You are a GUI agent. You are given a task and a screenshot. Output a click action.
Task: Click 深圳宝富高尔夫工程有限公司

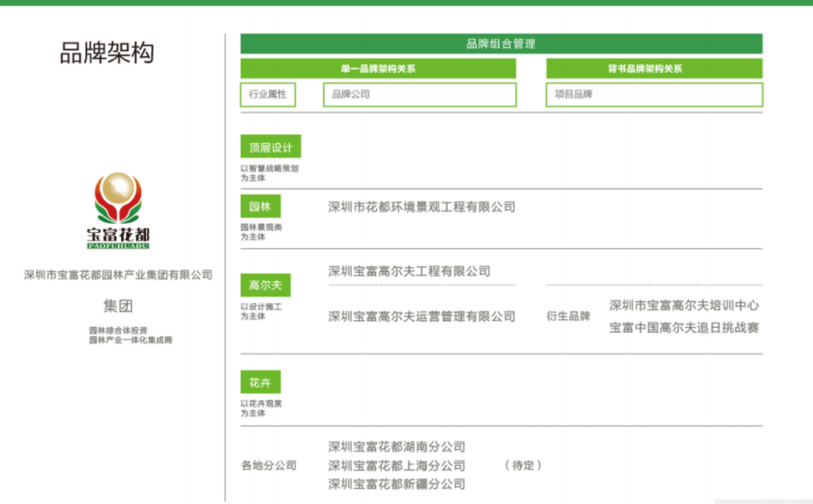click(x=409, y=271)
